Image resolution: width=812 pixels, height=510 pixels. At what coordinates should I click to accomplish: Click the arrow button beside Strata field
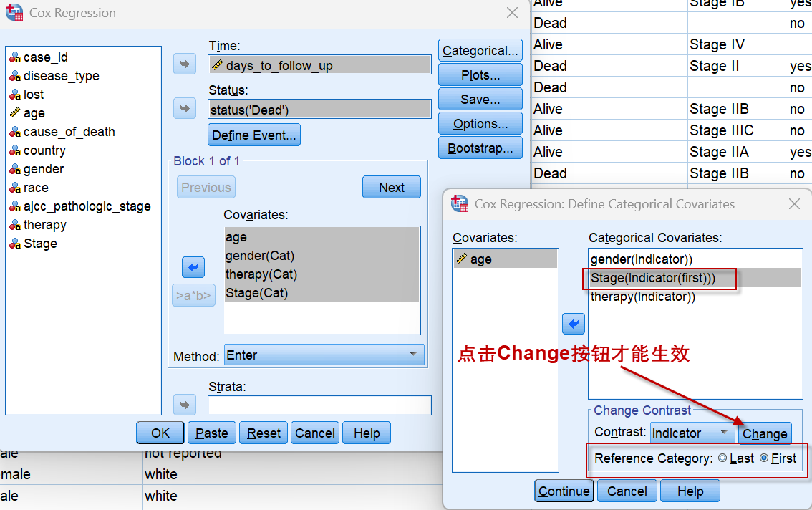(x=185, y=405)
